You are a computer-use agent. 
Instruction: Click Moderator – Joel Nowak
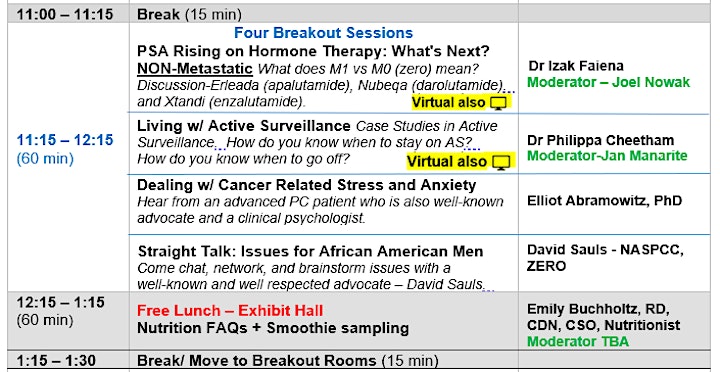pyautogui.click(x=608, y=82)
